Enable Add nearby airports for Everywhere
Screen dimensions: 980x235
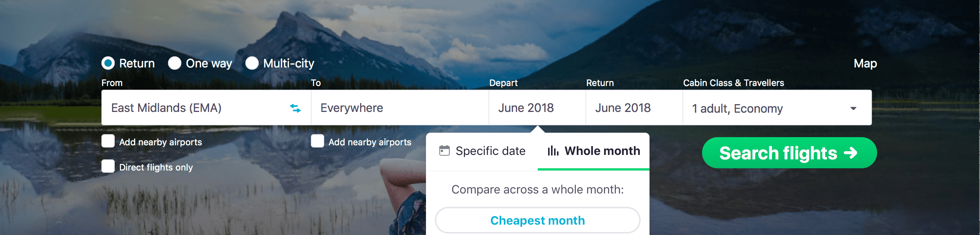[x=317, y=141]
